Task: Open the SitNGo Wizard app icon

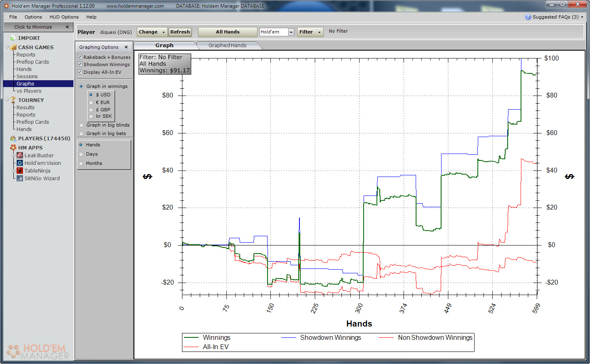Action: point(20,178)
